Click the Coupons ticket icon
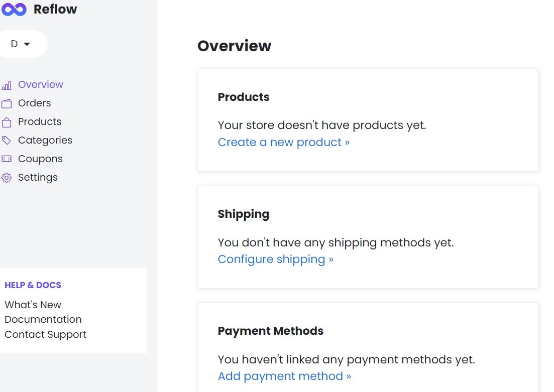Viewport: 554px width, 392px height. click(7, 159)
